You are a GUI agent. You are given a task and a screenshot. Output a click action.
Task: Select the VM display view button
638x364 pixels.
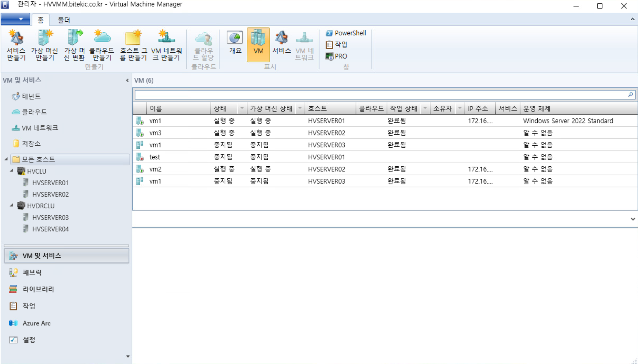(258, 44)
